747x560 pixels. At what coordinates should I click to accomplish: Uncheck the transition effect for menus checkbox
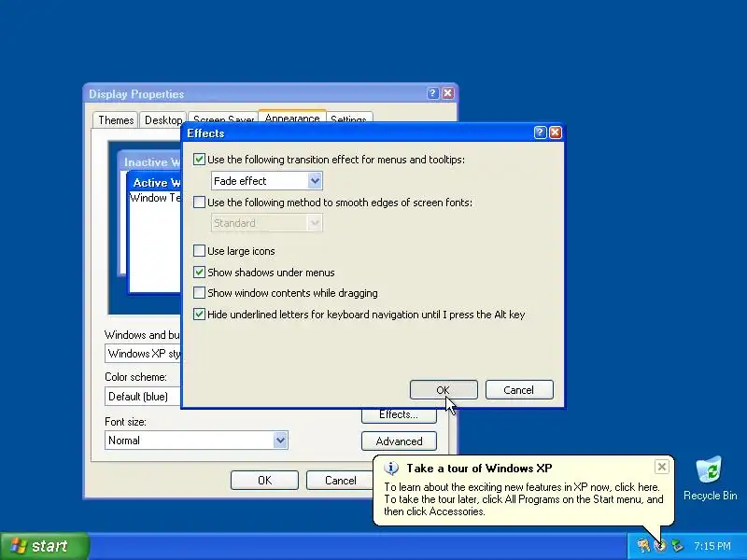pos(199,159)
